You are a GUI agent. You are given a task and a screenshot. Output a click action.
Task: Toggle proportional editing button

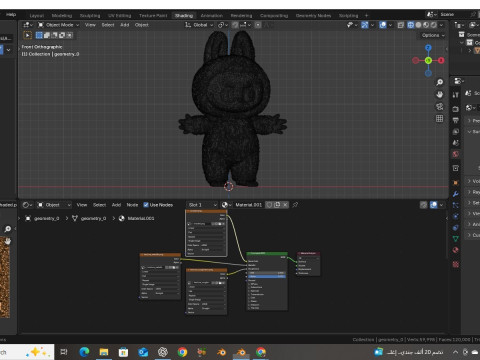pyautogui.click(x=258, y=25)
